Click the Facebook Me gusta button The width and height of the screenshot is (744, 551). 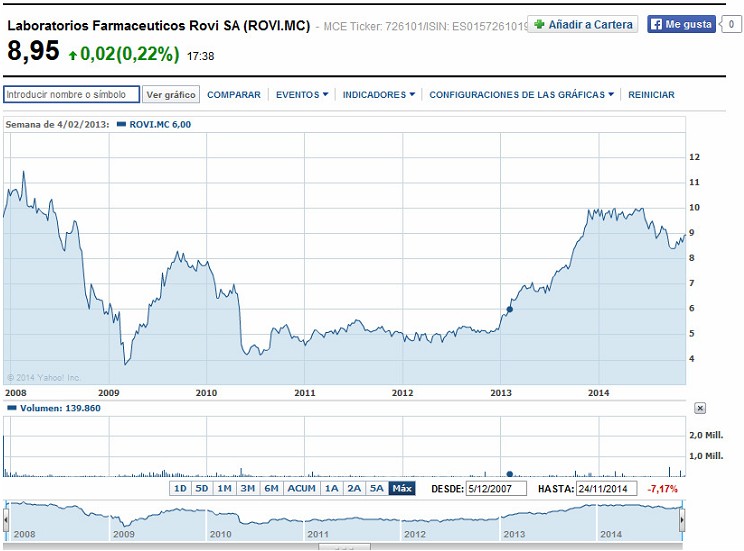coord(681,24)
